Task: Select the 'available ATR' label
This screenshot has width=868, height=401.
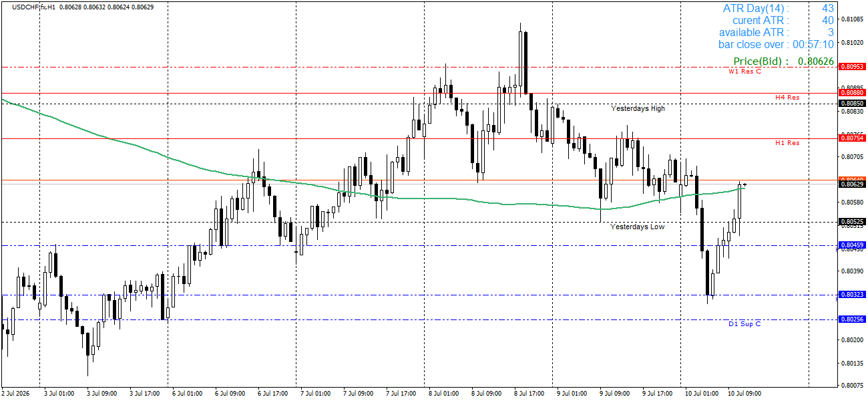Action: 754,33
